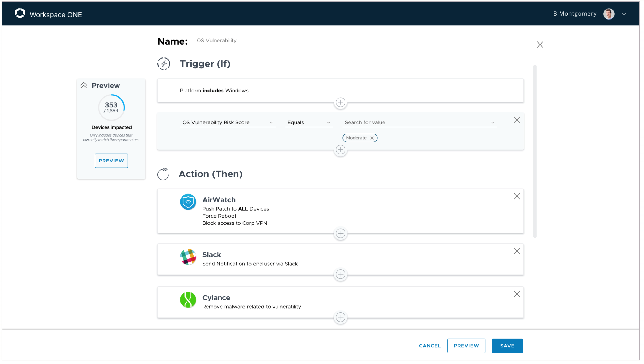The image size is (644, 364).
Task: Click the Slack logo icon
Action: 188,257
